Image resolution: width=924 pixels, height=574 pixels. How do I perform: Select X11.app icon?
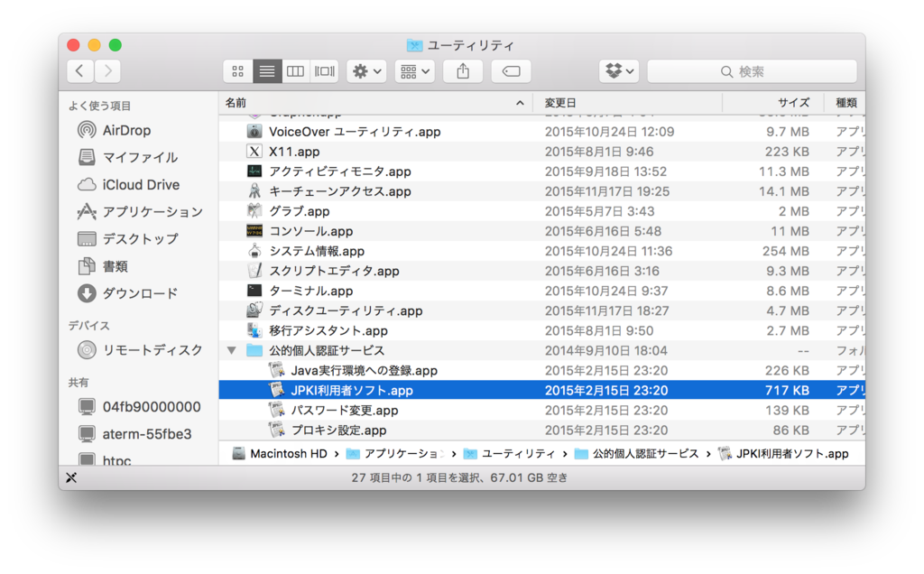(254, 152)
